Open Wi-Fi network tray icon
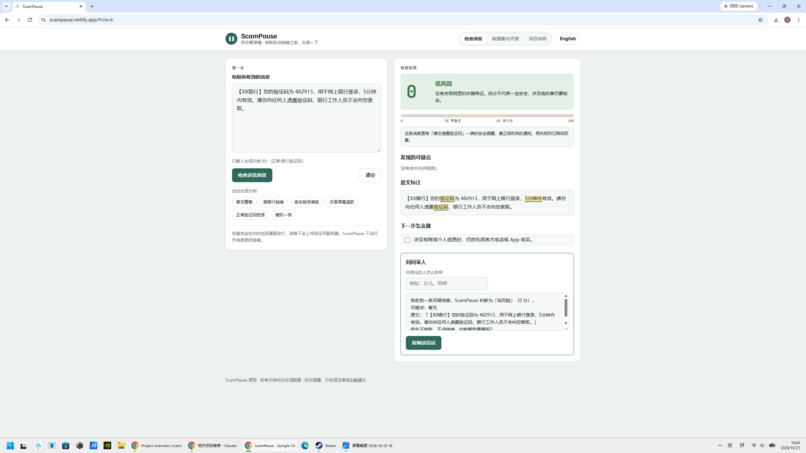Screen dimensions: 806x453 tap(754, 445)
